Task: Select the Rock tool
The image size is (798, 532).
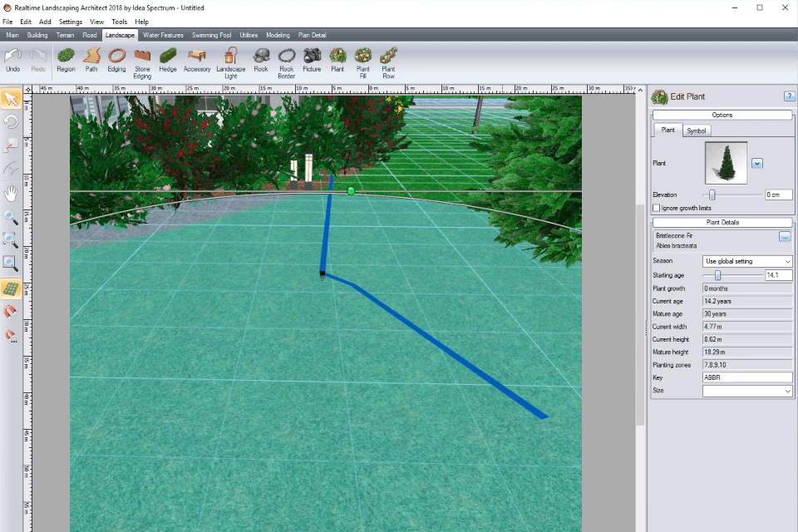Action: [x=261, y=60]
